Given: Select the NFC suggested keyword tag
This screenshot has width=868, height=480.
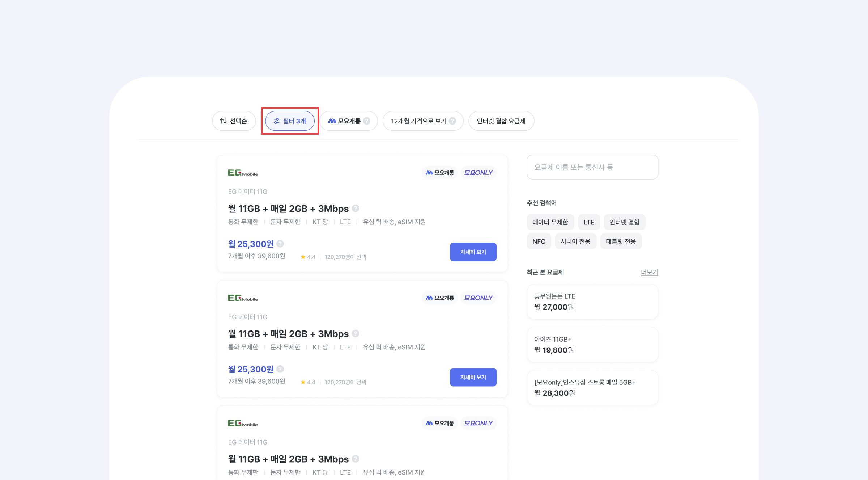Looking at the screenshot, I should point(539,241).
